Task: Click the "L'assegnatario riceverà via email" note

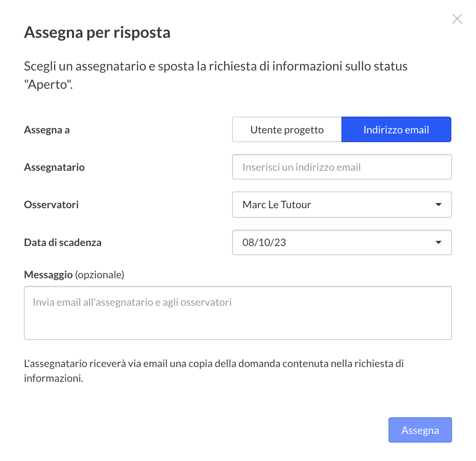Action: pyautogui.click(x=214, y=363)
